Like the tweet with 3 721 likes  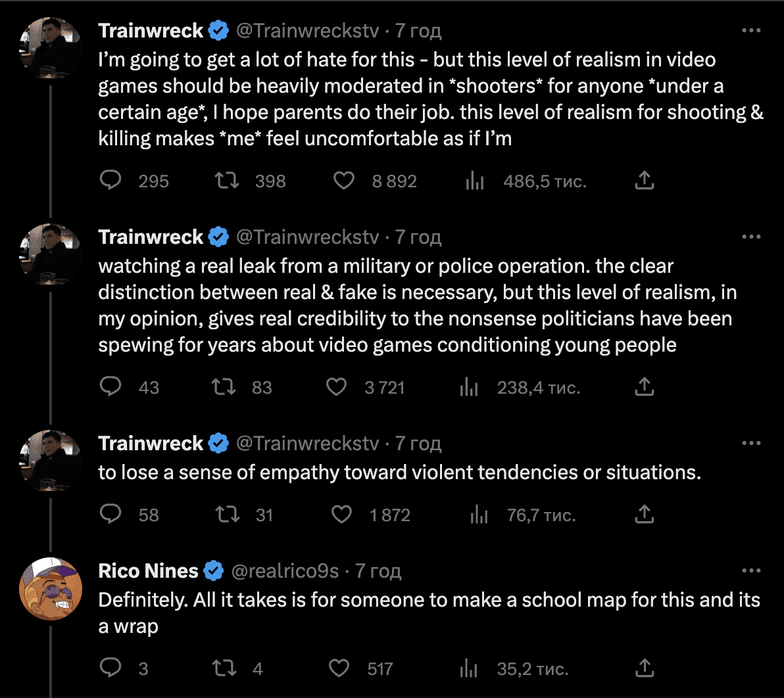pos(336,386)
